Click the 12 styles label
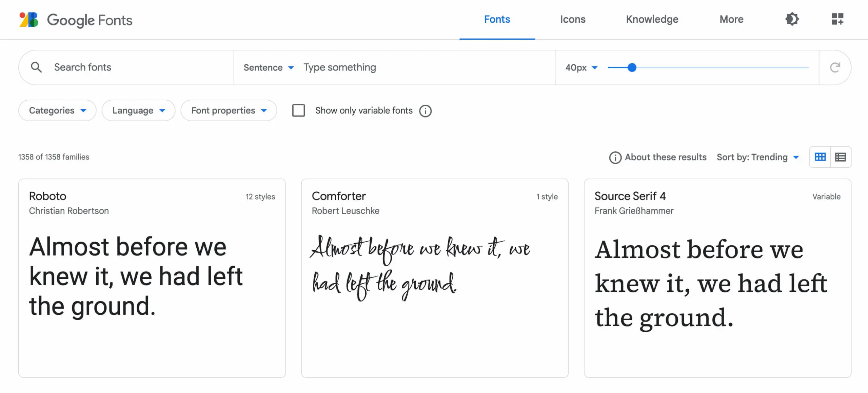Screen dimensions: 868x393 [260, 196]
